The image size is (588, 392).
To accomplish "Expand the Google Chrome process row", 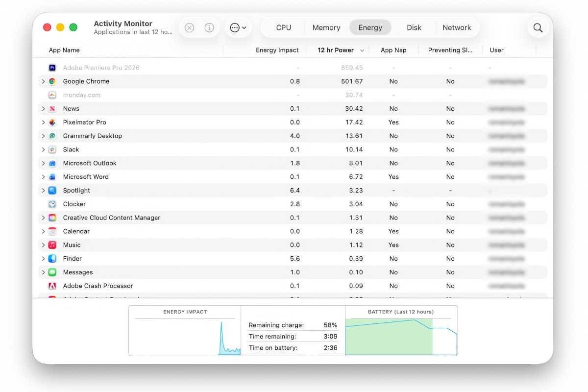I will click(x=43, y=81).
